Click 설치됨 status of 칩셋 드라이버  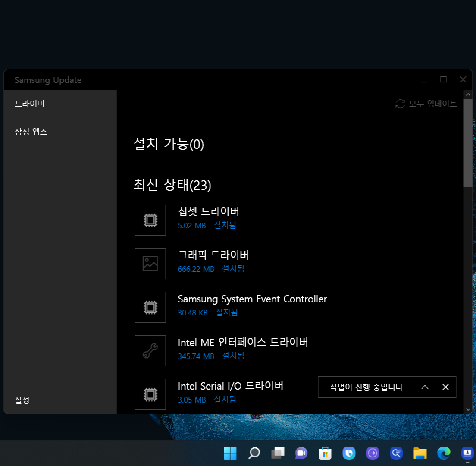coord(225,225)
